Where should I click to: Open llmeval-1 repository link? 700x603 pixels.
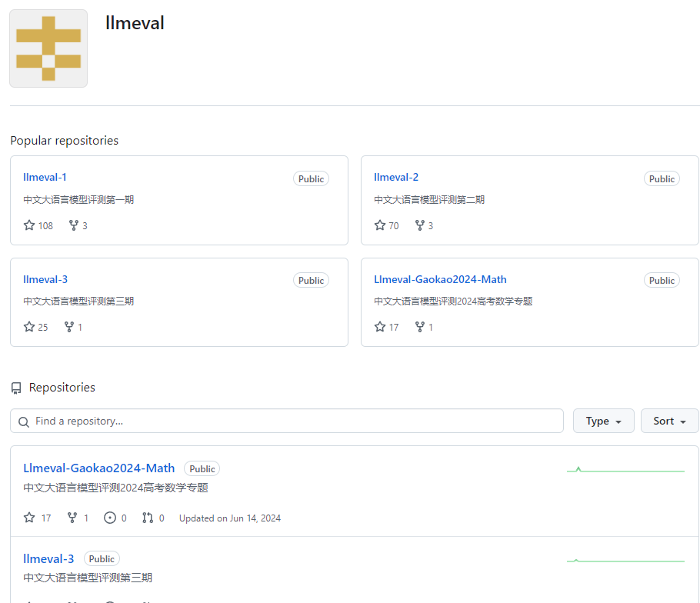click(45, 177)
